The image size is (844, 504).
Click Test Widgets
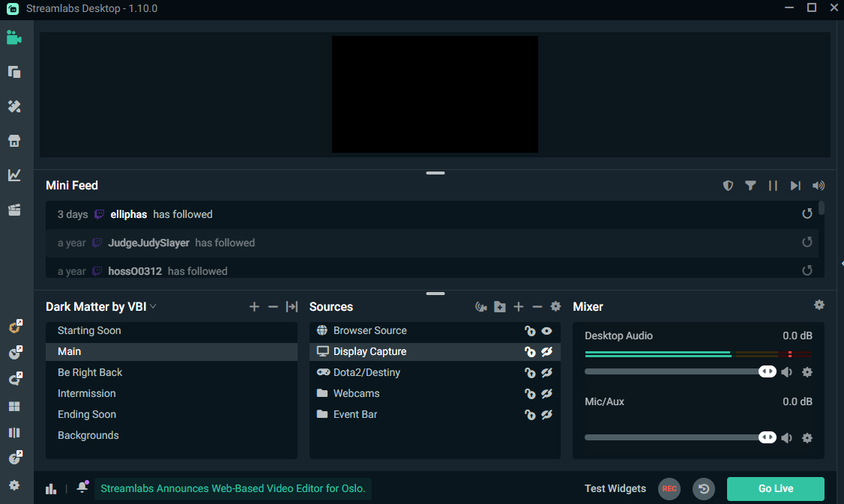pos(615,488)
